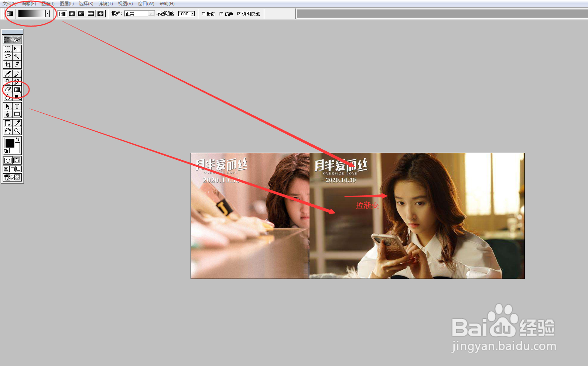588x366 pixels.
Task: Select the Paintbrush tool
Action: point(17,74)
